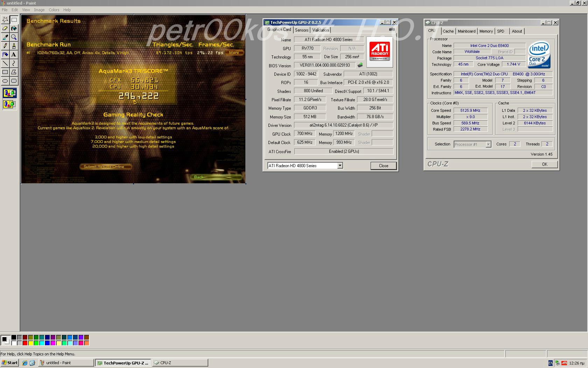Select the Curve tool in Paint
588x368 pixels.
[x=14, y=63]
